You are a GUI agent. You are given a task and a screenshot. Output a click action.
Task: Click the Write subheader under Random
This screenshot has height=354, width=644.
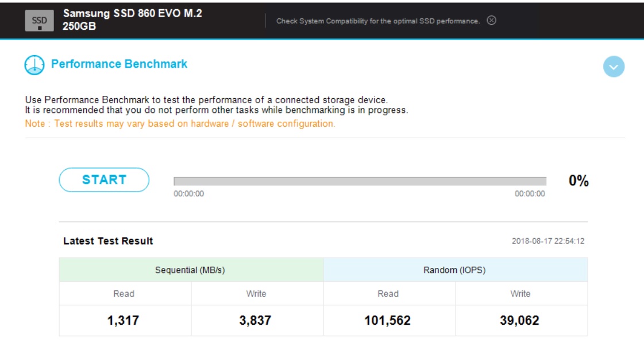520,294
